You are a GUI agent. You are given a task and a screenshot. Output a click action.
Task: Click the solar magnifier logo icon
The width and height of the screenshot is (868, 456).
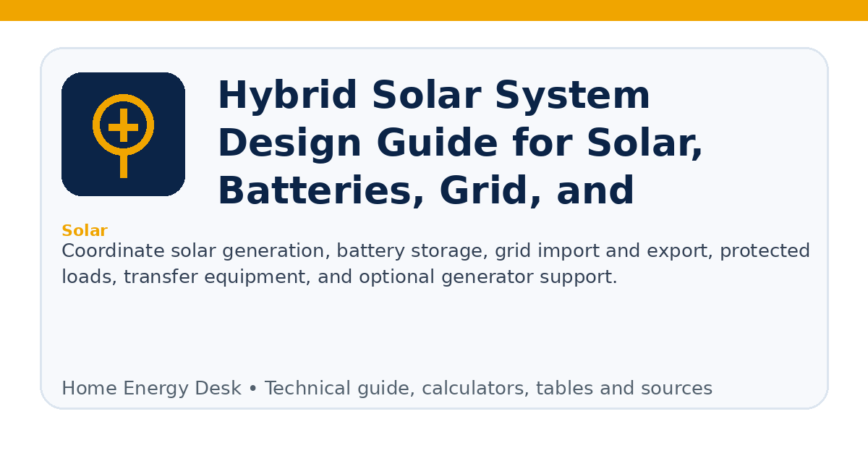[123, 134]
